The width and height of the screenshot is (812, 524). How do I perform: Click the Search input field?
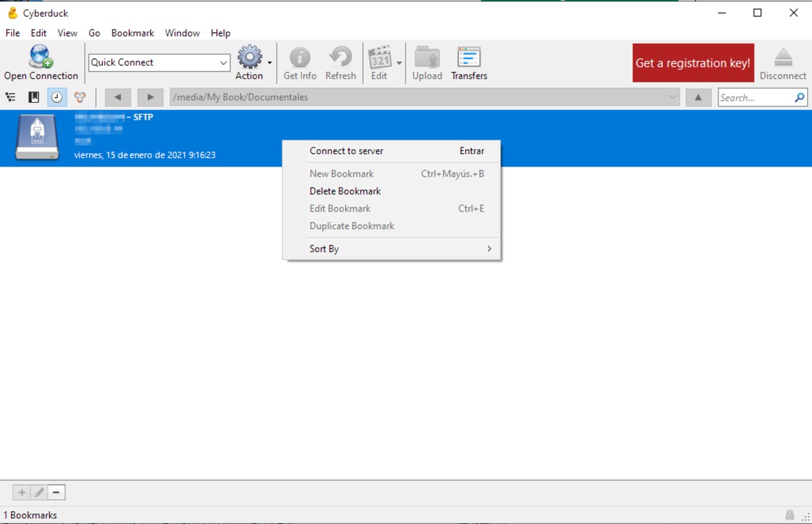(x=755, y=98)
